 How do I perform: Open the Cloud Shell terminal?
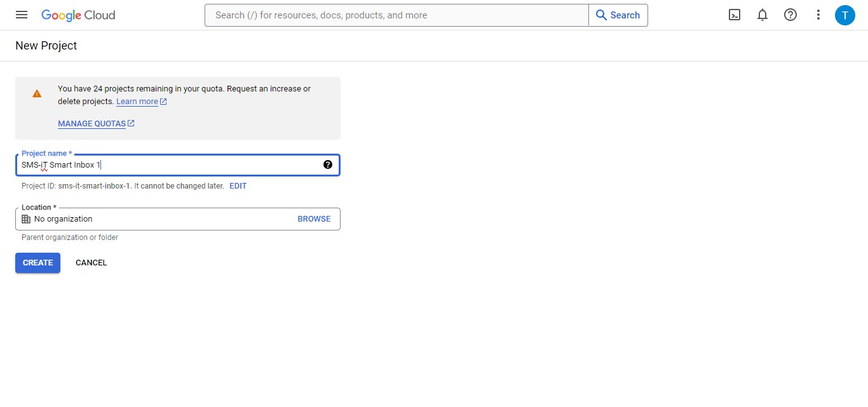coord(734,15)
